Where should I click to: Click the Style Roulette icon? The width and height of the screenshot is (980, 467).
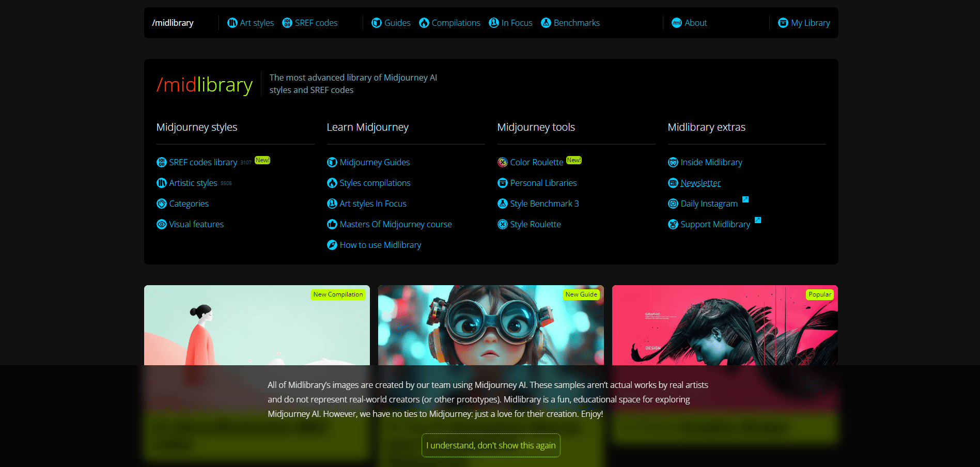tap(503, 224)
